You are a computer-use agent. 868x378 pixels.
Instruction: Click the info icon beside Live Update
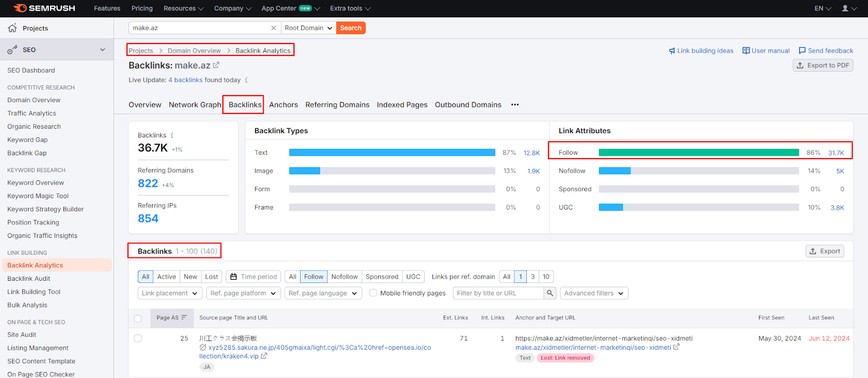(x=246, y=80)
